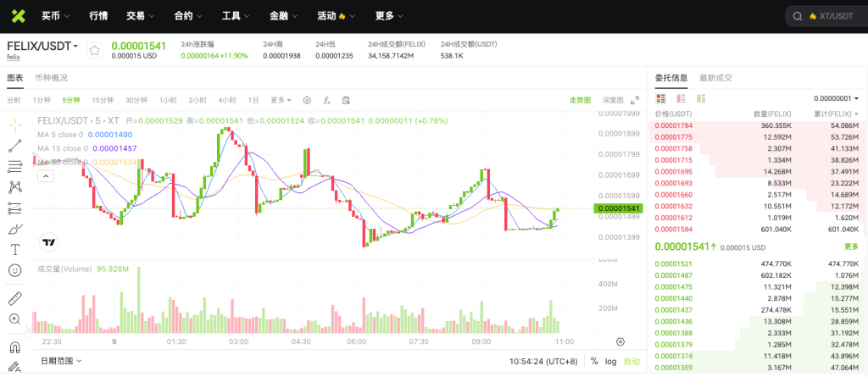Screen dimensions: 868x377
Task: Select the ruler measure tool
Action: tap(15, 298)
